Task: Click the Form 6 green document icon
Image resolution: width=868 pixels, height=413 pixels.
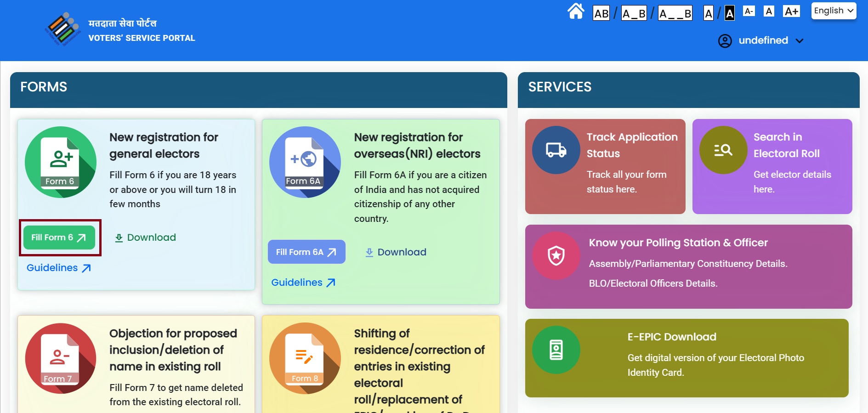Action: pos(61,162)
